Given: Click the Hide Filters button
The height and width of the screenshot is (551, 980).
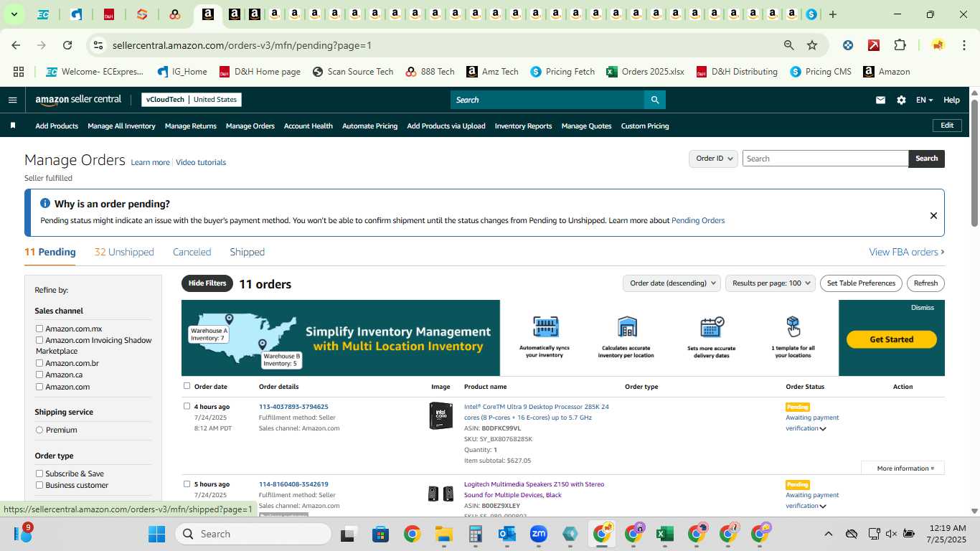Looking at the screenshot, I should 207,283.
